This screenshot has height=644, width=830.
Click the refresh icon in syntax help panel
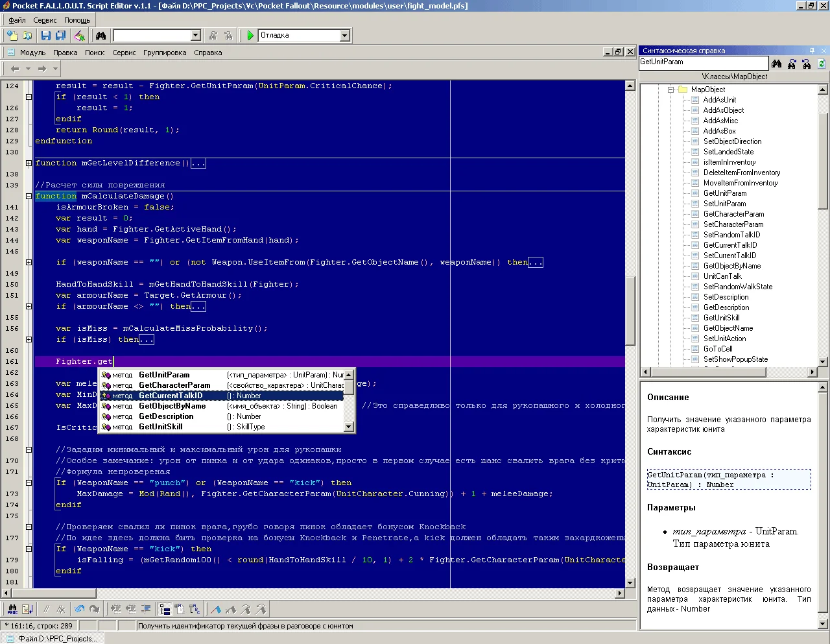pyautogui.click(x=822, y=64)
